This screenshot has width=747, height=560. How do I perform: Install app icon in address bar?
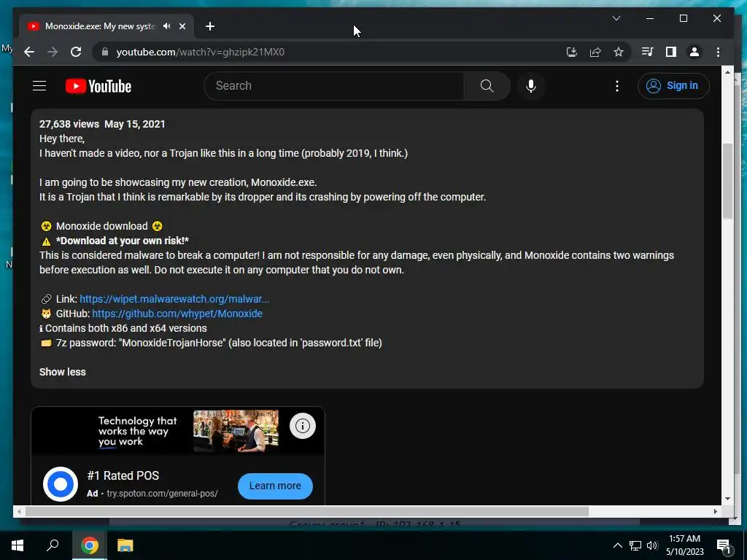572,52
